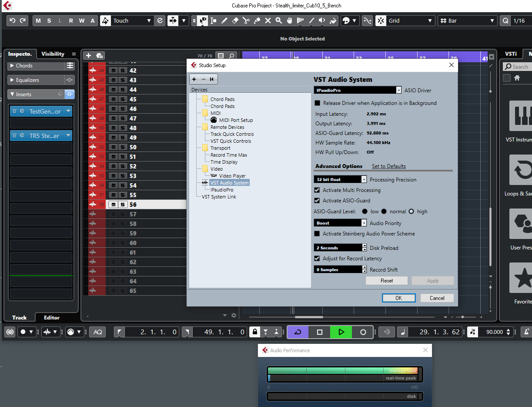Click the Add Track plus button
This screenshot has height=407, width=532.
click(x=88, y=55)
